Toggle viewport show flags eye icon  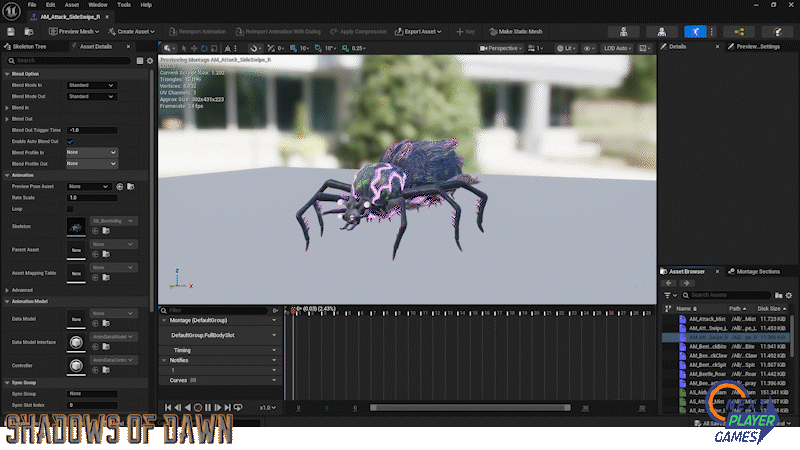click(589, 48)
